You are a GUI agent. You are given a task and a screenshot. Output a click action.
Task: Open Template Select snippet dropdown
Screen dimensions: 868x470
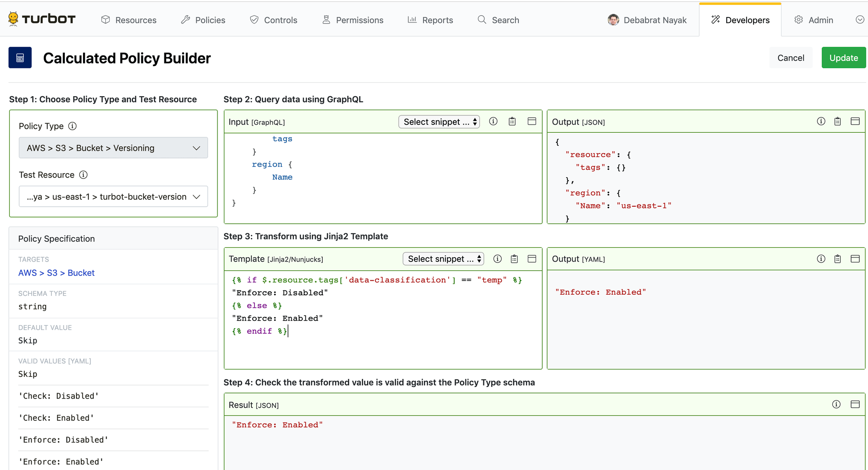[443, 259]
